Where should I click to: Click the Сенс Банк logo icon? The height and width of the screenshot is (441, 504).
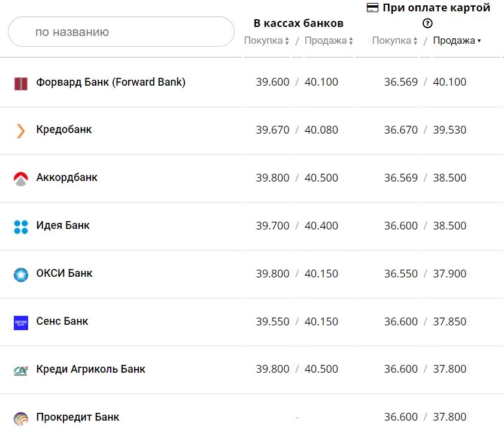click(x=21, y=322)
